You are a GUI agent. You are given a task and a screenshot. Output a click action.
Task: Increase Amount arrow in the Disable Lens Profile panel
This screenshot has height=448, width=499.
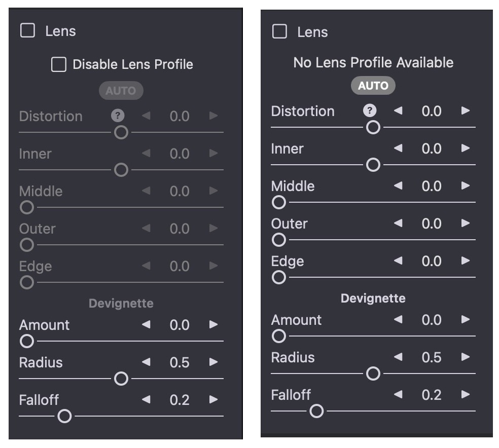213,325
